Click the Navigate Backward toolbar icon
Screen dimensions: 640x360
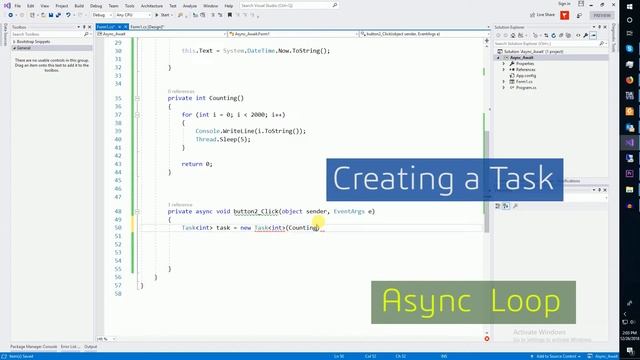click(x=11, y=15)
